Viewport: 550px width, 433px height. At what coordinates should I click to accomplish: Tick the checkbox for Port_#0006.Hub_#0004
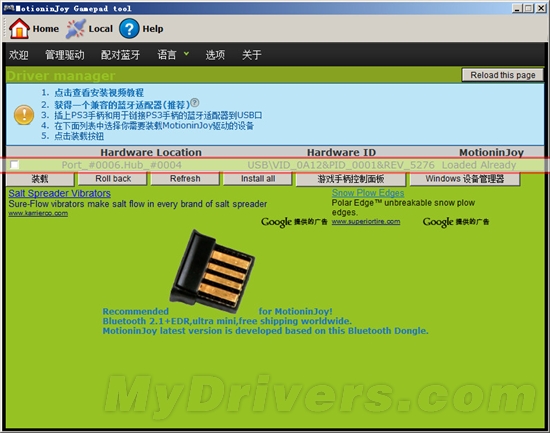point(14,165)
